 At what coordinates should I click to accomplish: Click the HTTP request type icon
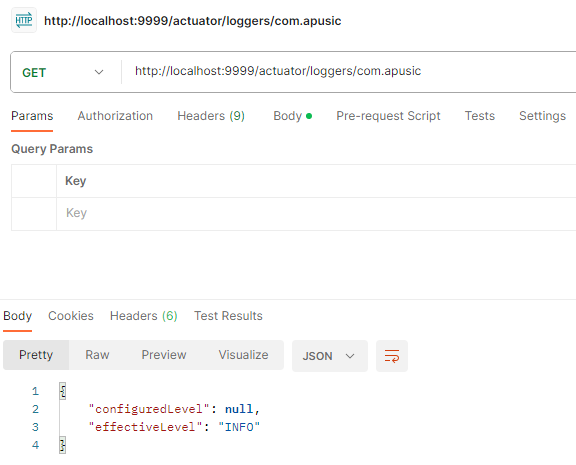(24, 20)
